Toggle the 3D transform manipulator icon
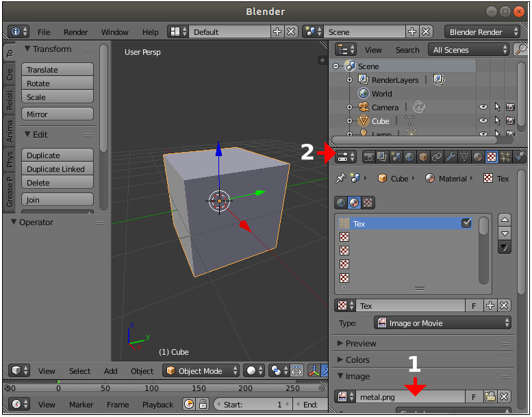The image size is (532, 417). (314, 371)
